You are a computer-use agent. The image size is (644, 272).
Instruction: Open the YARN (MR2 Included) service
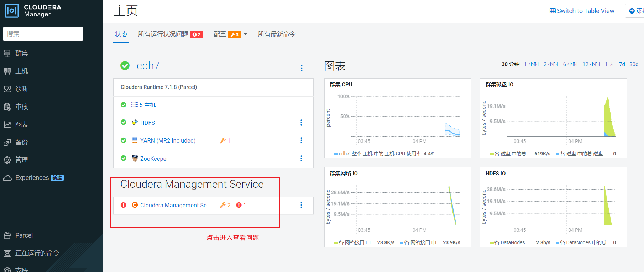(x=168, y=140)
